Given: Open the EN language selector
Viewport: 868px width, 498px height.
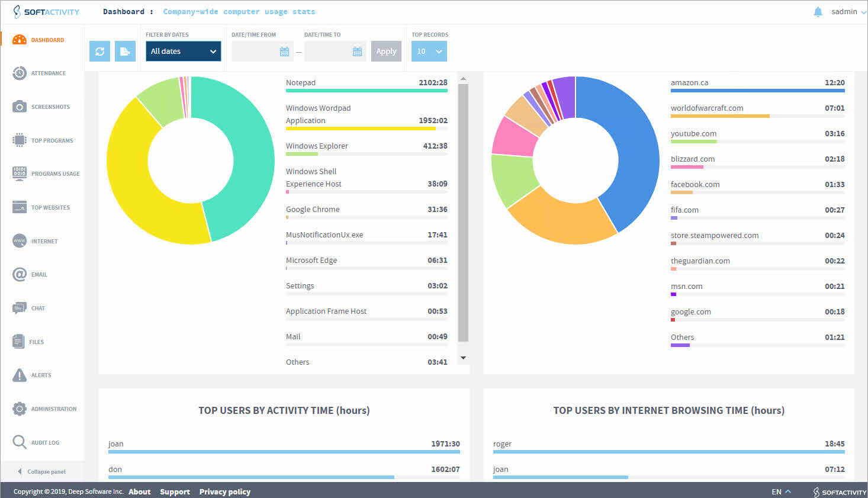Looking at the screenshot, I should click(x=781, y=492).
